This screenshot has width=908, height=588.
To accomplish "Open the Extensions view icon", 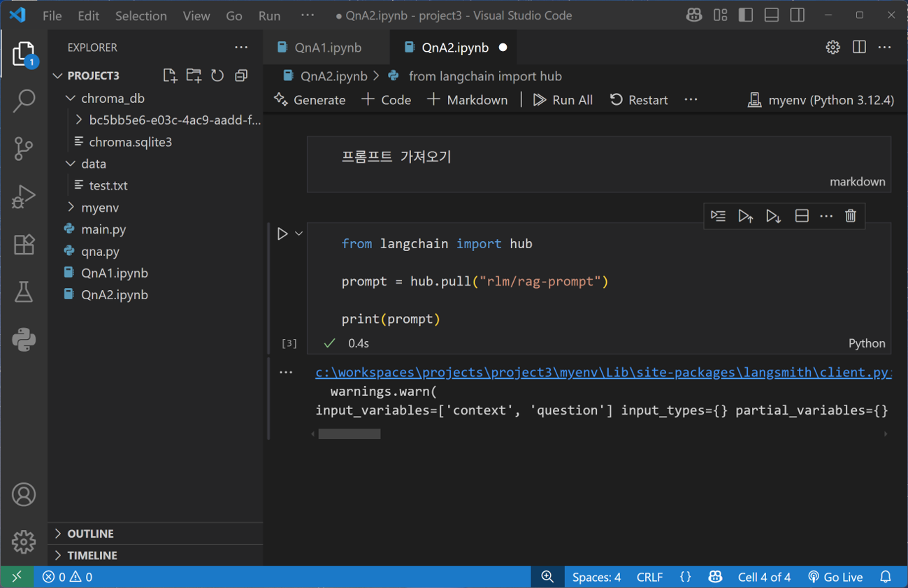I will [24, 244].
